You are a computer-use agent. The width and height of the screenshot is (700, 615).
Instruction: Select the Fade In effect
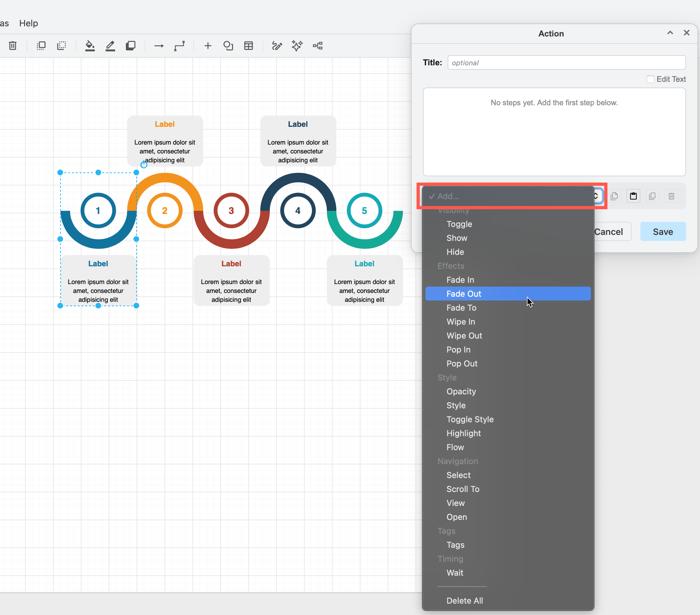tap(508, 280)
